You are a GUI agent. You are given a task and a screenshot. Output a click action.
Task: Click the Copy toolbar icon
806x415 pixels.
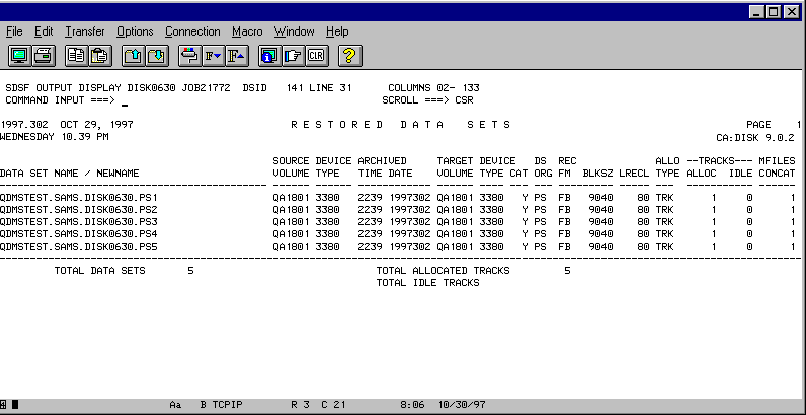pos(76,56)
